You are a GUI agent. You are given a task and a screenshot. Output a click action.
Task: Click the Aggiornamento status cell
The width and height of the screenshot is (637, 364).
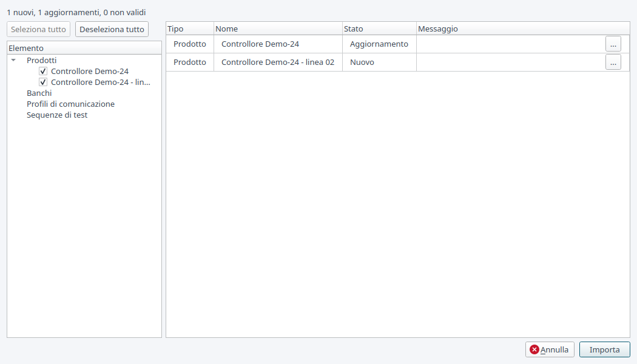(379, 44)
